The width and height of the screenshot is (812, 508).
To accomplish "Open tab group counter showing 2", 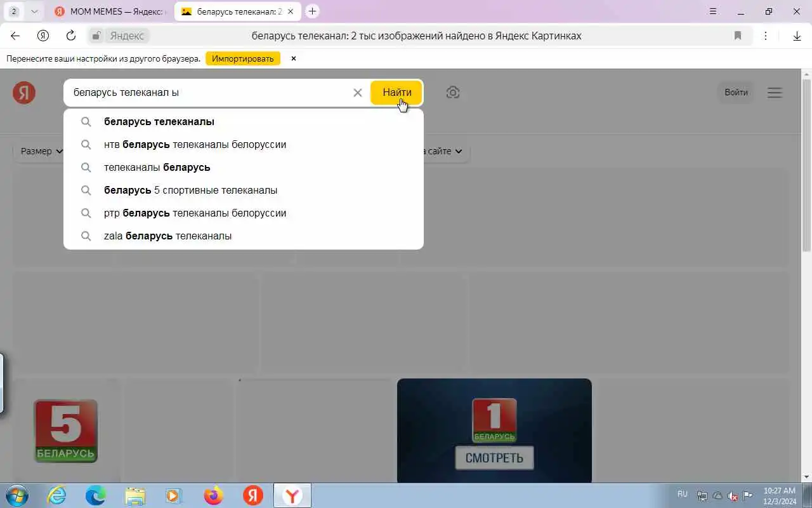I will pos(14,11).
